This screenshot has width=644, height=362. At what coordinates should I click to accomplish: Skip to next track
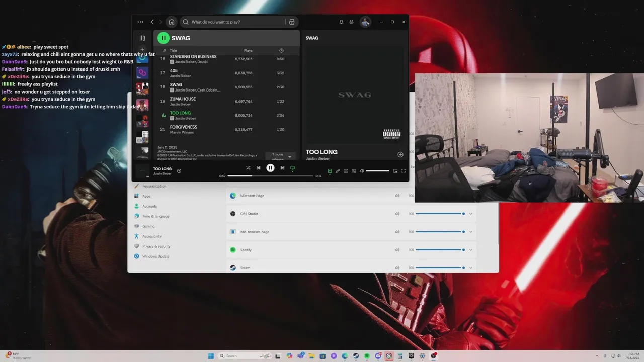282,168
